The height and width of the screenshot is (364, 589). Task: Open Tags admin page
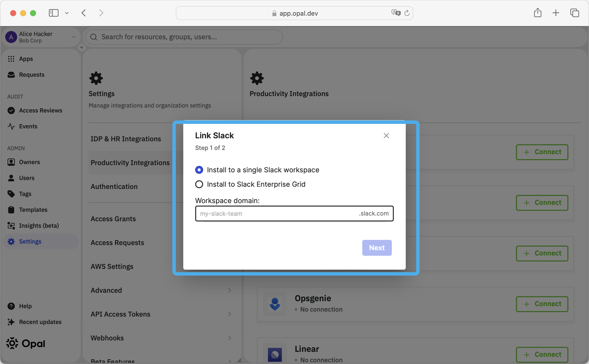point(41,194)
